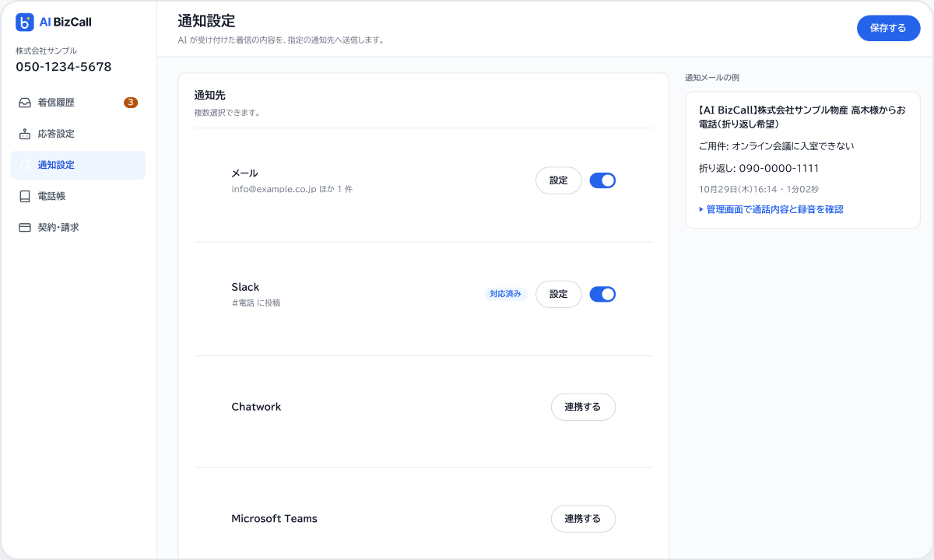Open 電話帳 from the sidebar
Screen dimensions: 934x560
tap(78, 196)
